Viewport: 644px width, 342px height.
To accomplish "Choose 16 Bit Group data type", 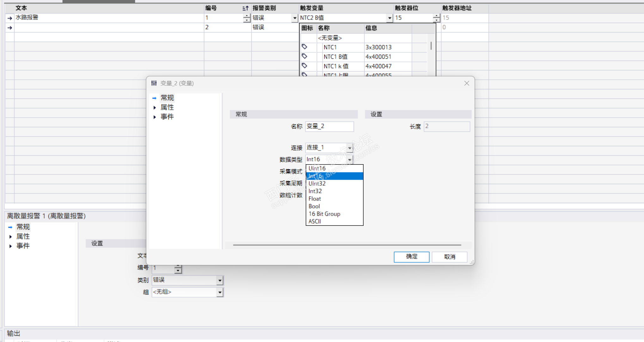I will tap(324, 214).
